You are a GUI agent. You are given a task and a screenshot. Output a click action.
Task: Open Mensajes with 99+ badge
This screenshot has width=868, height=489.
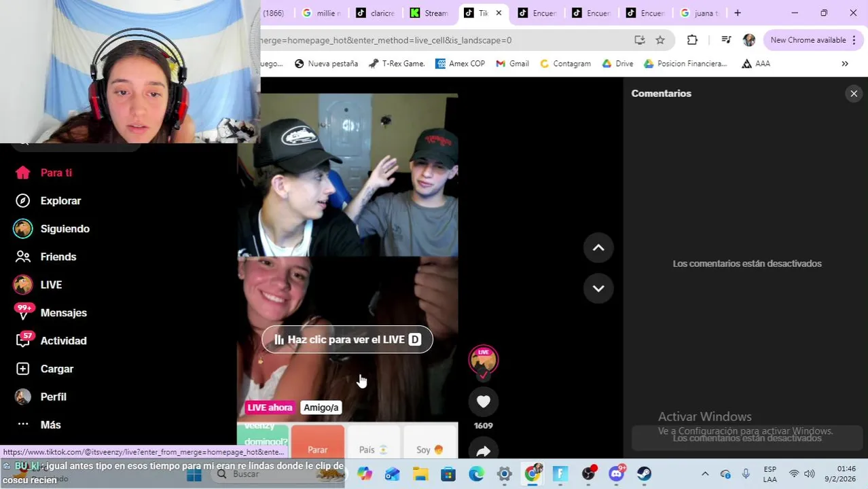[x=51, y=312]
